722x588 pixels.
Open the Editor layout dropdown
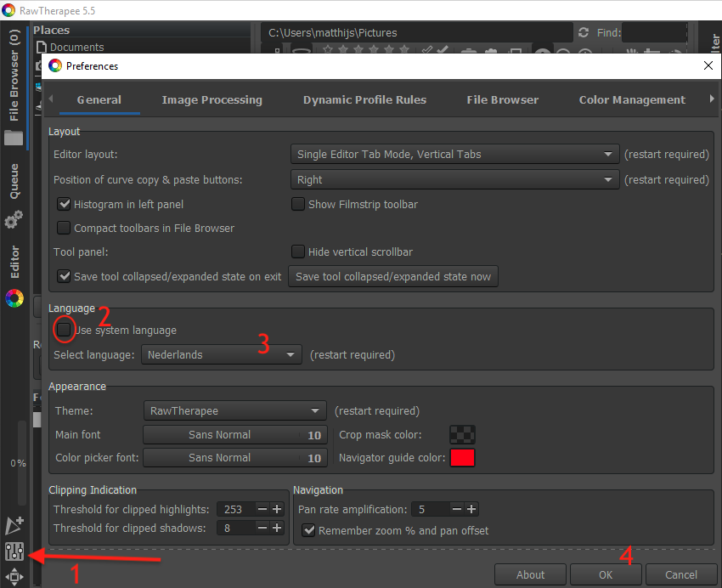click(454, 155)
